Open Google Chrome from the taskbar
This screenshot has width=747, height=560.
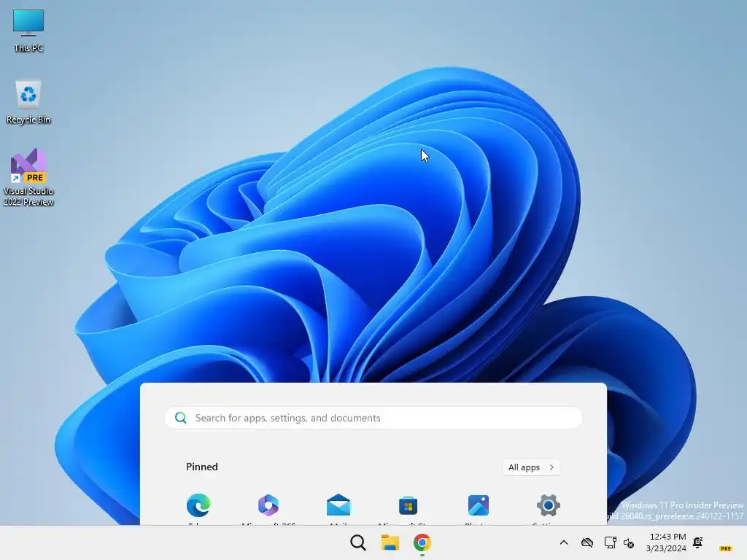(422, 542)
